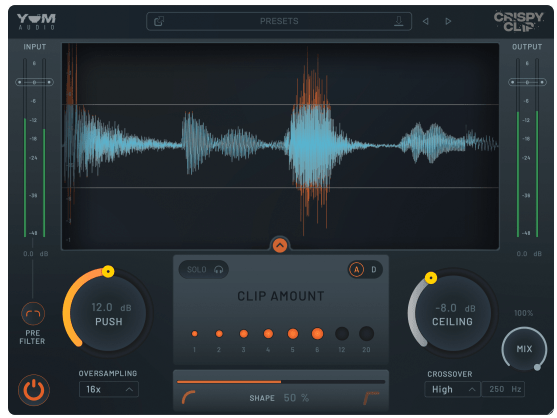Go to the previous preset arrow
This screenshot has width=557, height=418.
point(426,21)
